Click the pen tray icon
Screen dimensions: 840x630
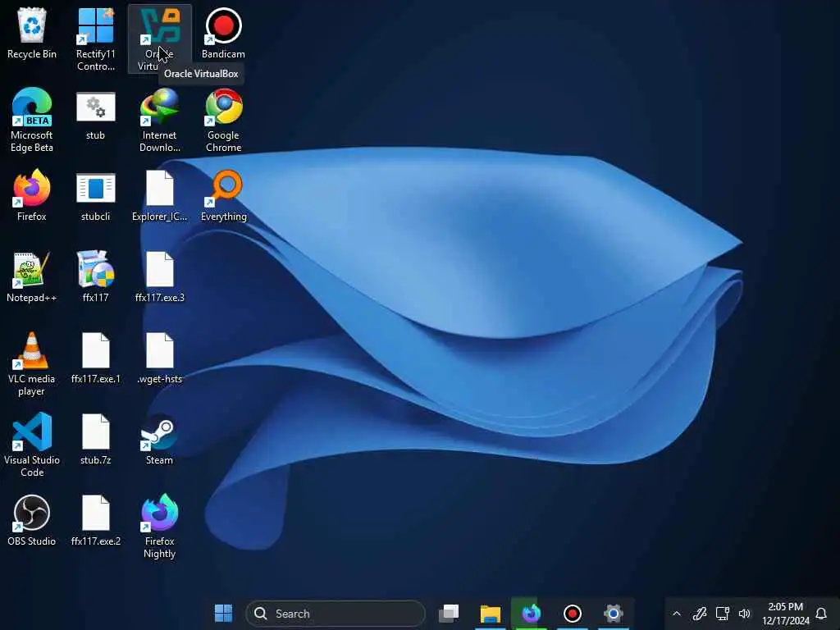click(699, 614)
